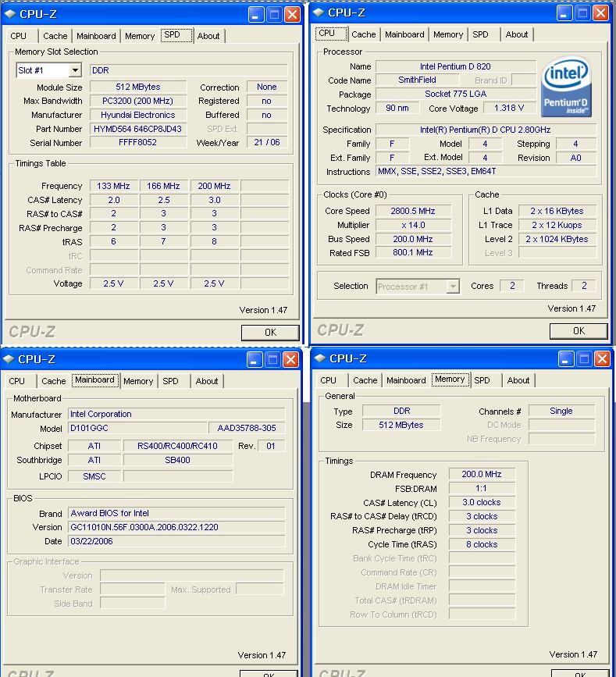The image size is (616, 677).
Task: Click the Award BIOS for Intel brand field
Action: pos(176,513)
